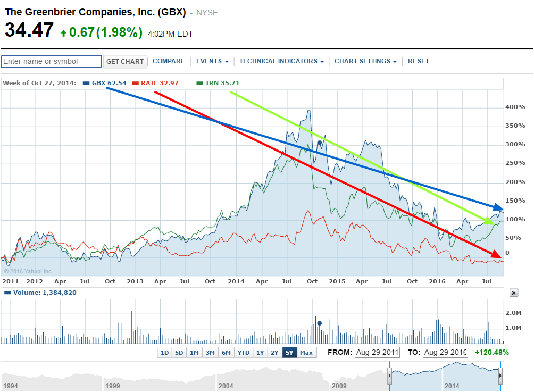Screen dimensions: 534x392
Task: Click the 1999 label in overview timeline
Action: [113, 386]
